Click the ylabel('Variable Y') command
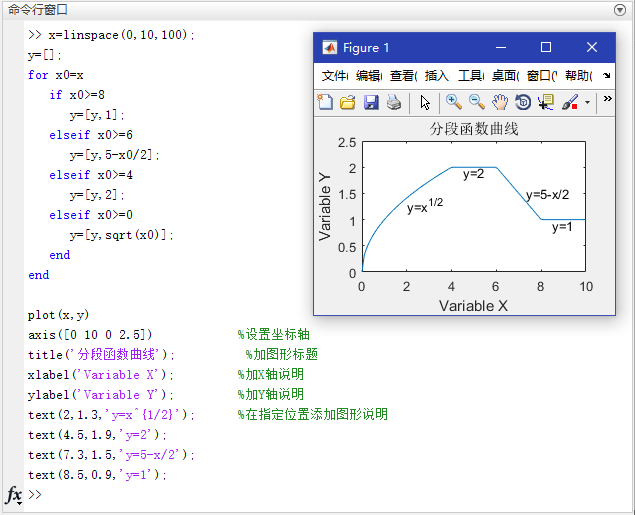Image resolution: width=635 pixels, height=515 pixels. [x=101, y=395]
